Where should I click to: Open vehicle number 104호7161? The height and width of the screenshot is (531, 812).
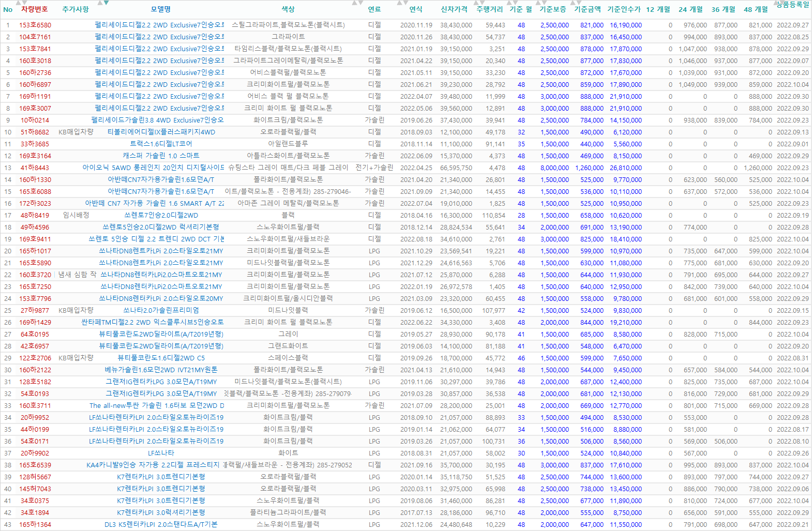[x=35, y=37]
